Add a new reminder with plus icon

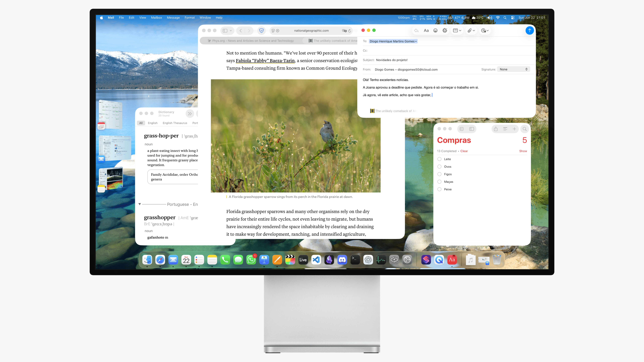514,129
